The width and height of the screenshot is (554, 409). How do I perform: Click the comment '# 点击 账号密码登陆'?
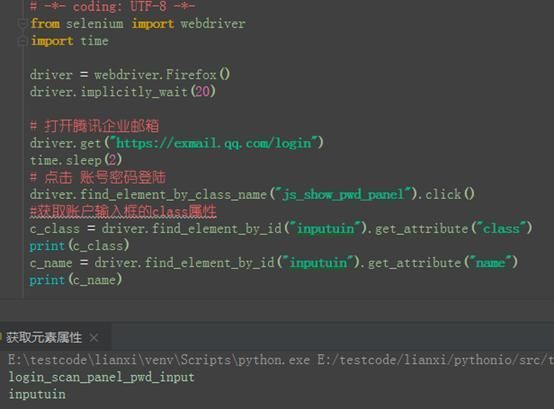click(98, 177)
